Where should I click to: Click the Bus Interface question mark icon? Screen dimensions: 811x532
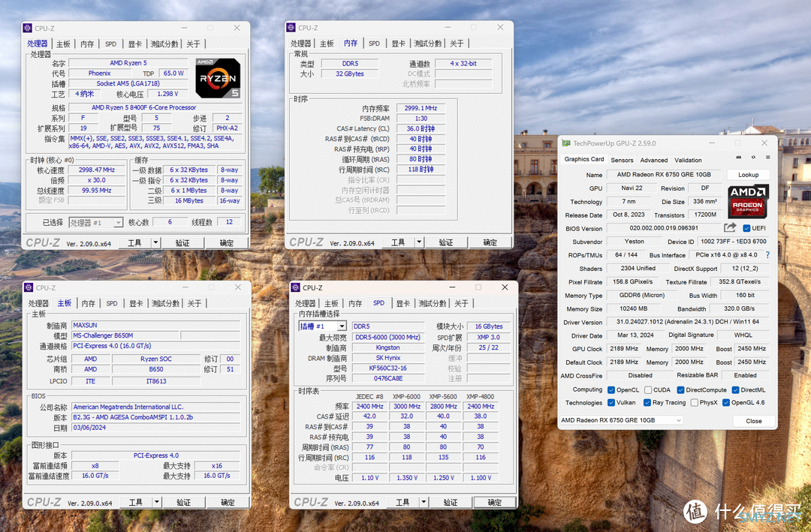pos(767,255)
